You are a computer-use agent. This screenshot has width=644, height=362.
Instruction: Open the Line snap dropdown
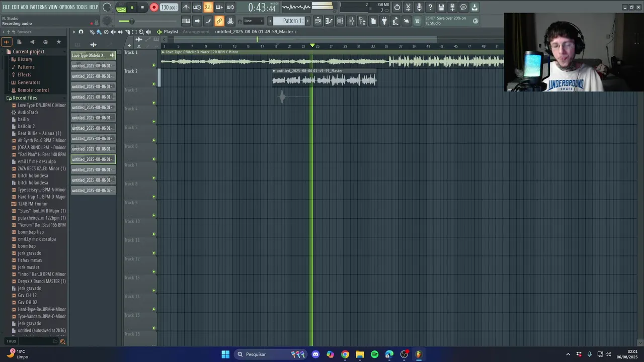(x=253, y=21)
